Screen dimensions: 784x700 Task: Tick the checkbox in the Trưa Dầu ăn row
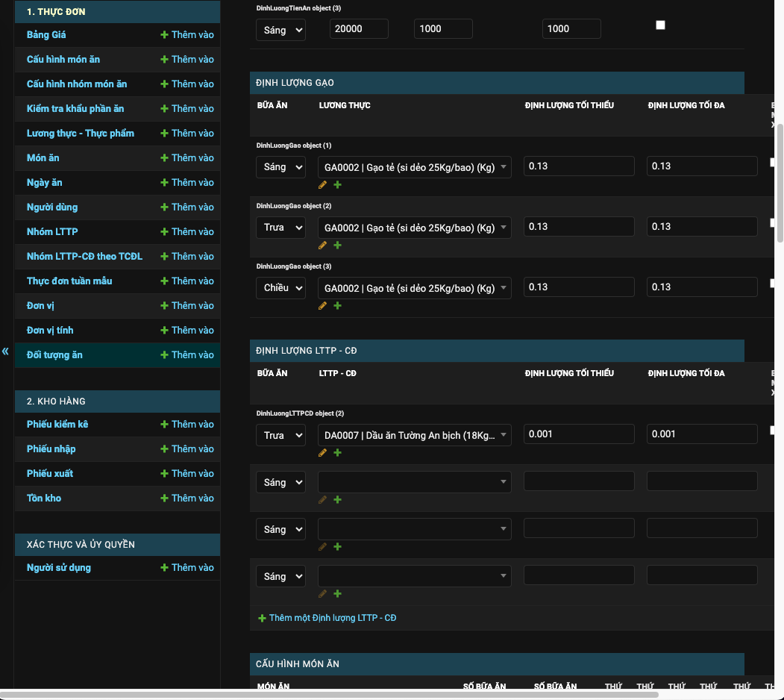point(772,431)
